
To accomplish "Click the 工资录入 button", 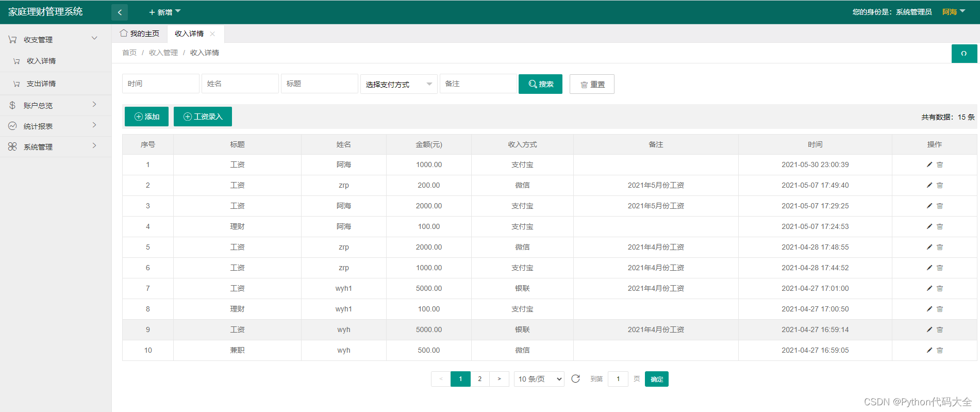I will click(203, 117).
